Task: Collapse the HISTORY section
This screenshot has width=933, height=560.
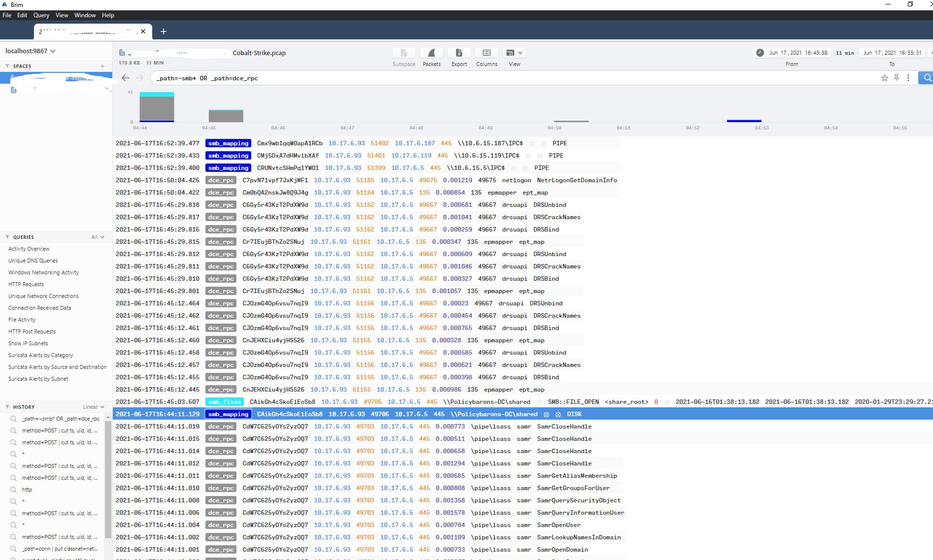Action: tap(7, 407)
